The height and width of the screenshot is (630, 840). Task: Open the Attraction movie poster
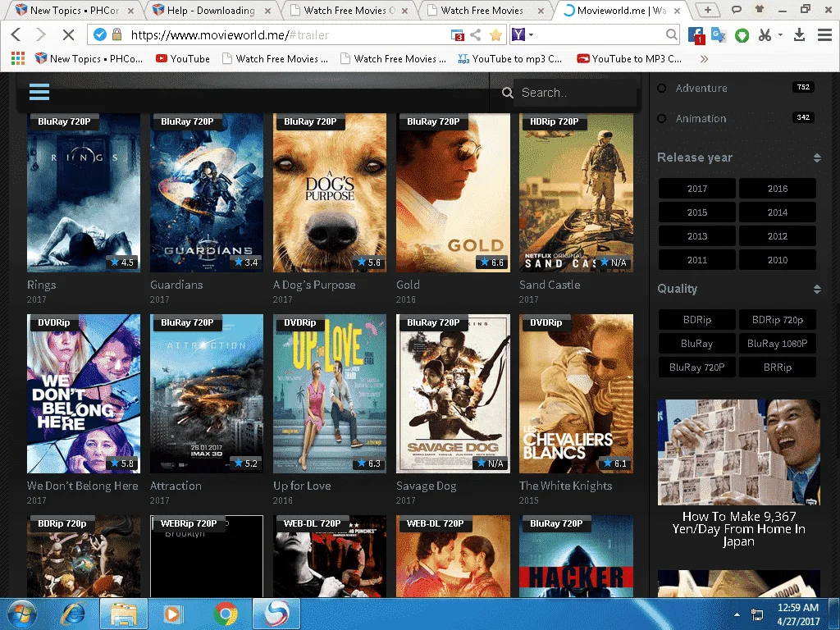(x=207, y=394)
